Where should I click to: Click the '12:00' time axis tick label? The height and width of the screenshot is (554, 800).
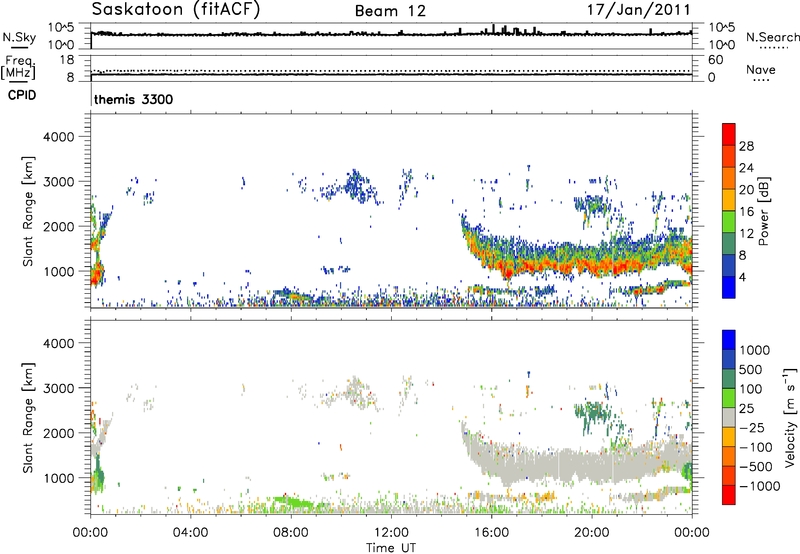coord(391,533)
